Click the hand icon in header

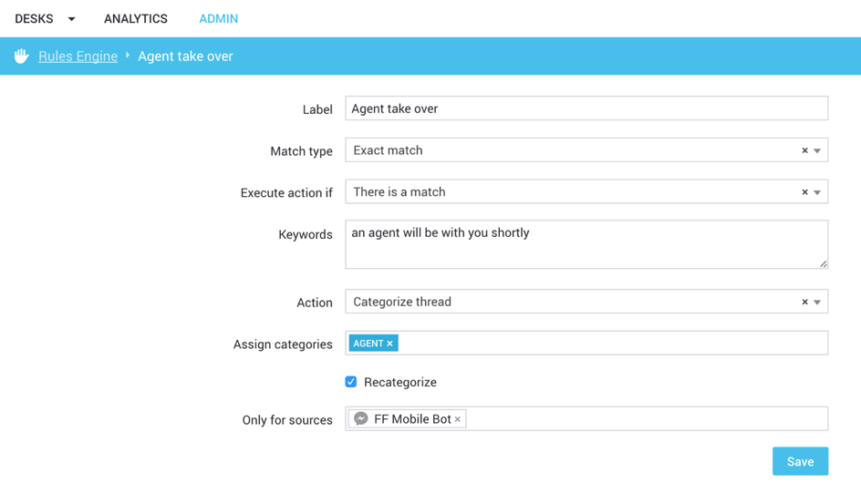[22, 57]
